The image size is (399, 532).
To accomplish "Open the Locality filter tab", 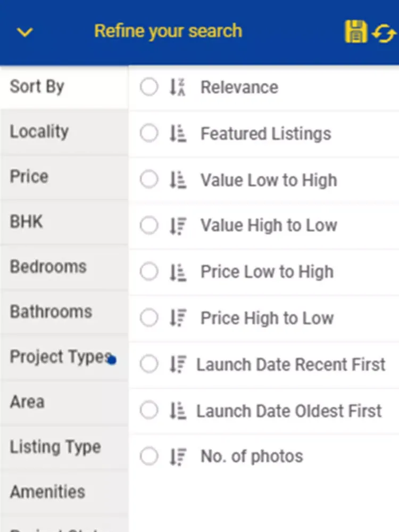I will pos(64,132).
